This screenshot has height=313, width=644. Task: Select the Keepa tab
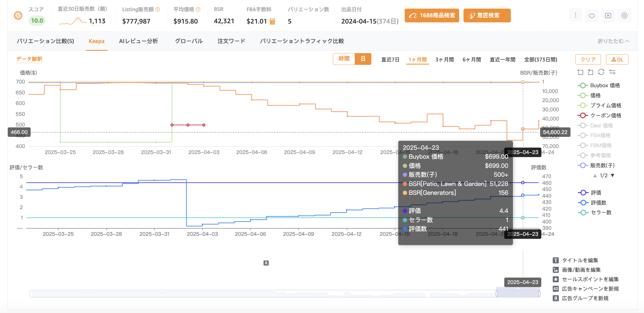click(96, 41)
